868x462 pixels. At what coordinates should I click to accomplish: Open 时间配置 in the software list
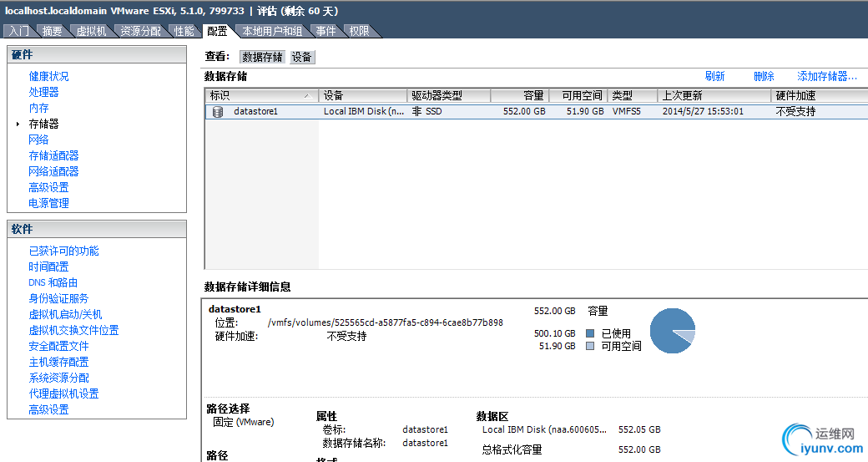48,267
